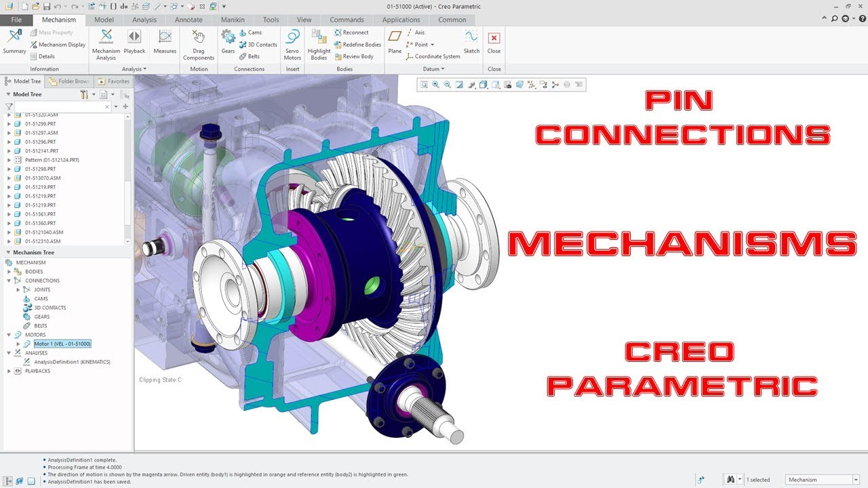This screenshot has height=488, width=868.
Task: Click Reconnect in Bodies group
Action: 351,33
